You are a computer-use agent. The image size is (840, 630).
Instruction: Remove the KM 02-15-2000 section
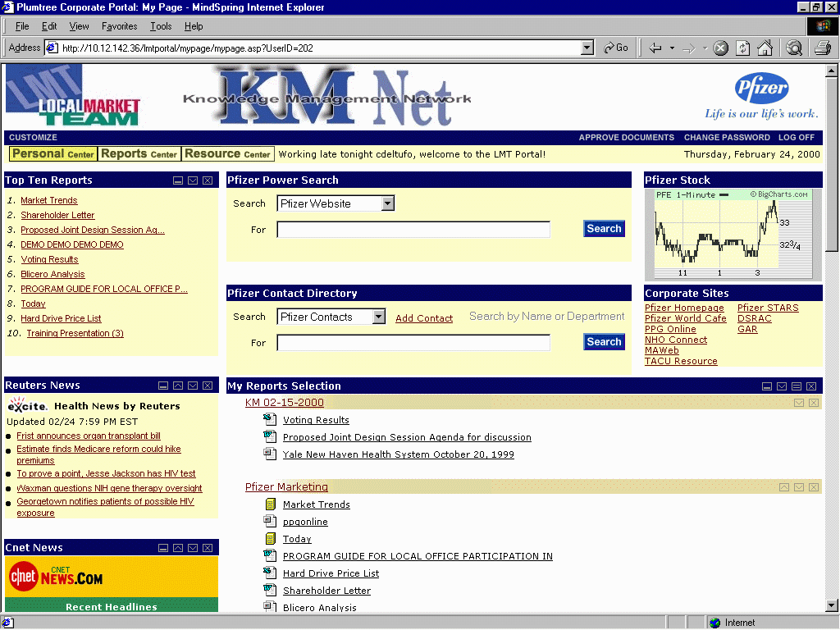(x=814, y=402)
